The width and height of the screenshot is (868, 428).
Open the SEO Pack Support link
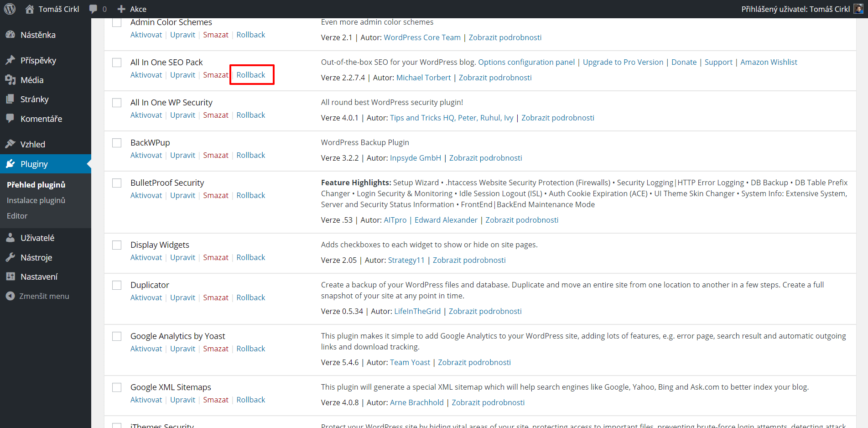718,62
